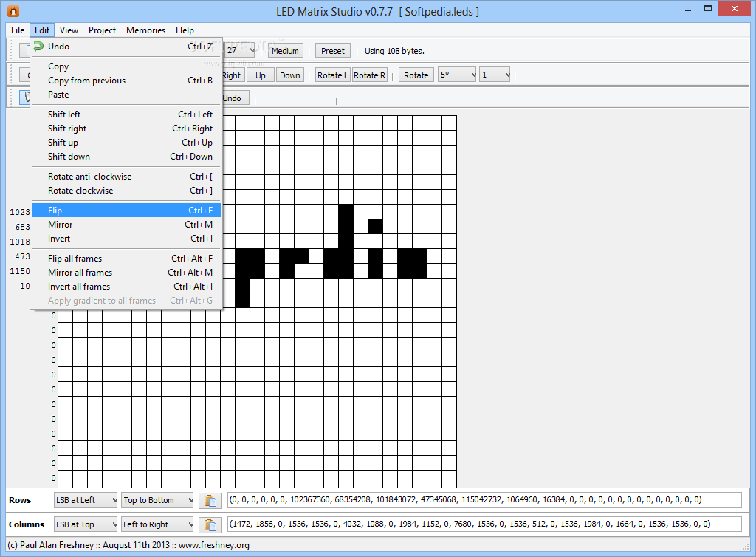Select Shift up menu entry
This screenshot has width=756, height=557.
pos(126,143)
